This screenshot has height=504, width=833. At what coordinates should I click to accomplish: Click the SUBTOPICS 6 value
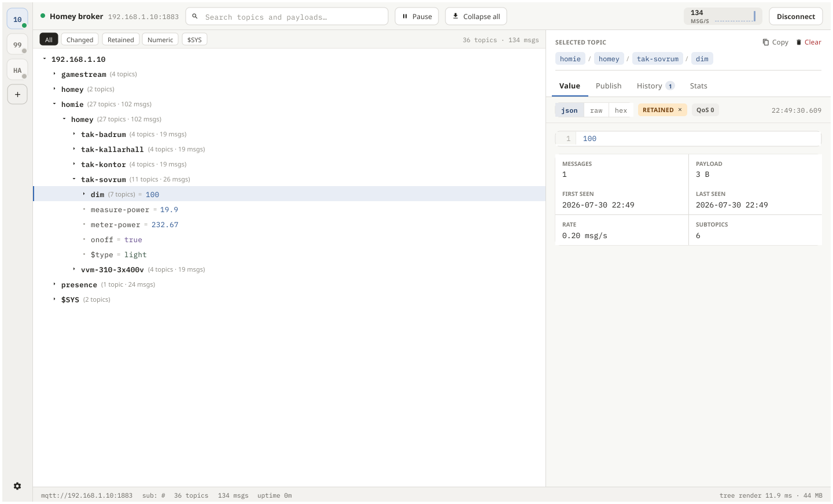click(x=698, y=235)
